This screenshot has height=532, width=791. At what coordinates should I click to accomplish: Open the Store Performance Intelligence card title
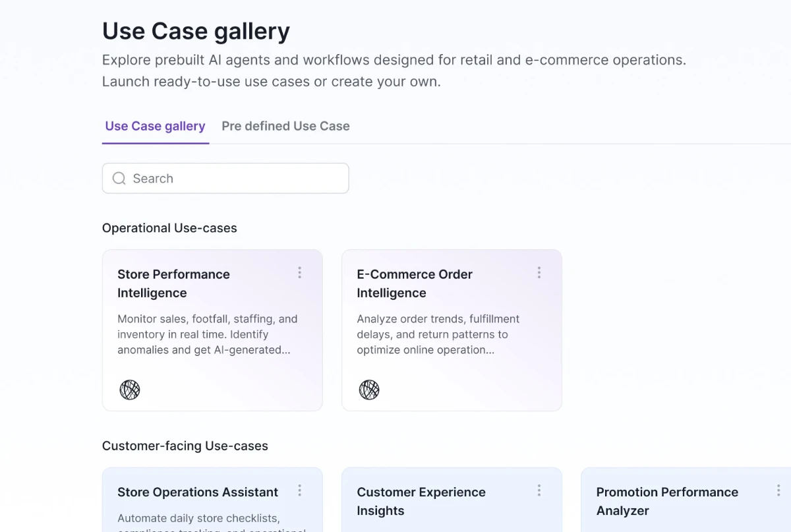coord(173,283)
